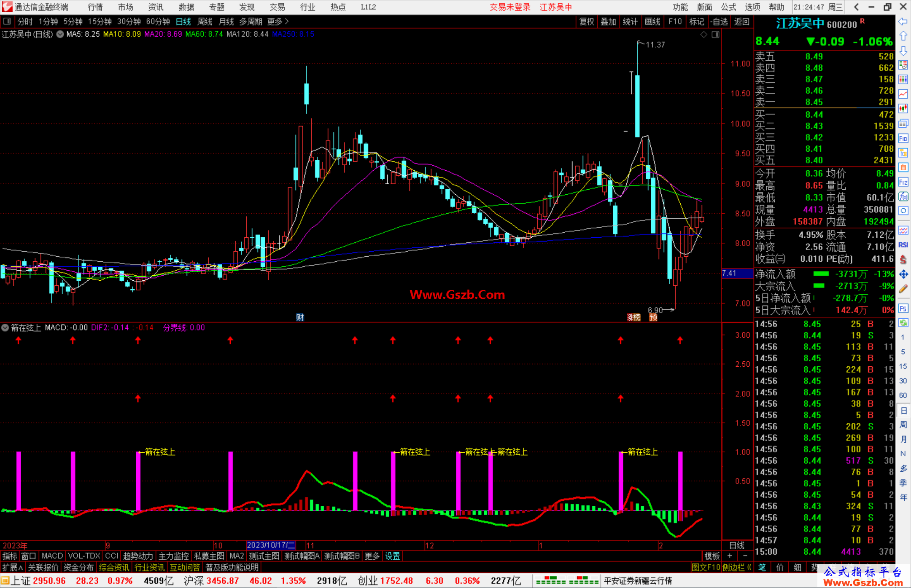Image resolution: width=911 pixels, height=588 pixels.
Task: Open the 资讯 menu
Action: [156, 7]
